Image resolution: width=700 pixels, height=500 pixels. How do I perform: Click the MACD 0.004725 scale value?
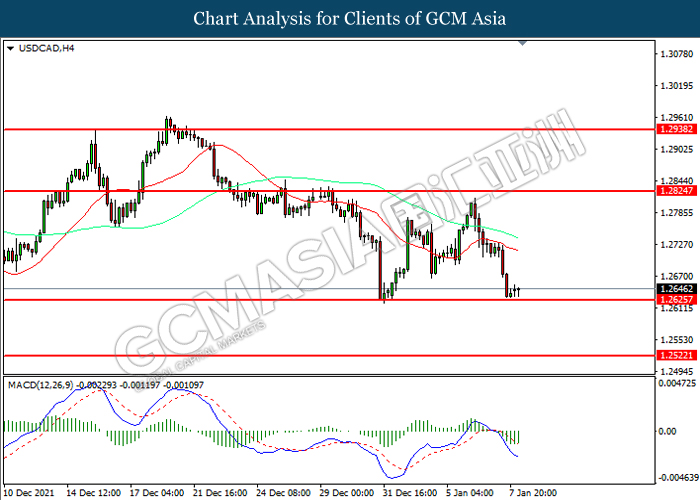[x=677, y=383]
